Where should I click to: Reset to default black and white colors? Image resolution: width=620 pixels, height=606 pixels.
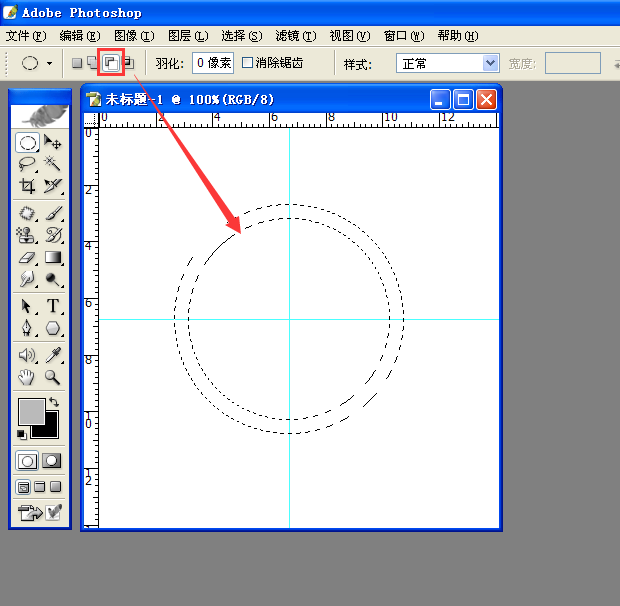[x=22, y=434]
